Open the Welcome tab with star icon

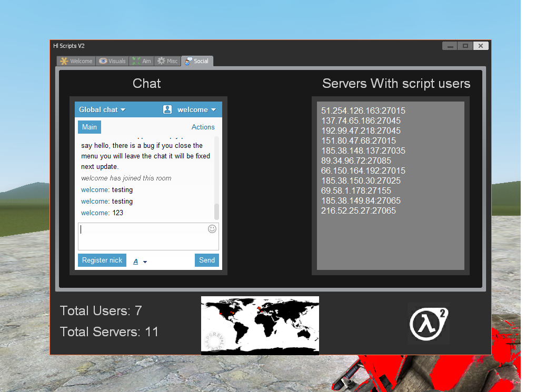pyautogui.click(x=76, y=61)
